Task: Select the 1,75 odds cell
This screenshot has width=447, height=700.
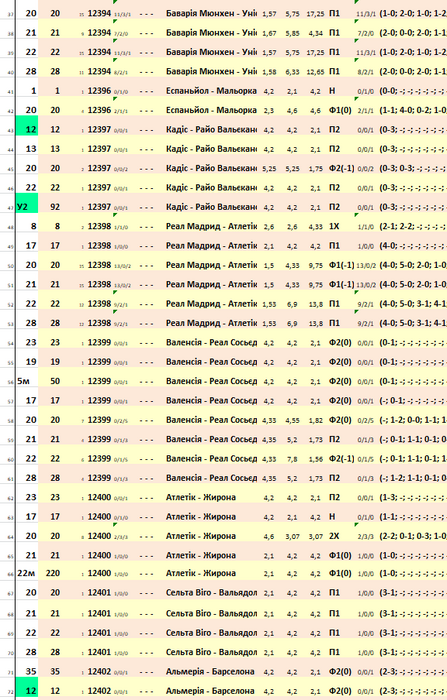Action: (x=315, y=169)
